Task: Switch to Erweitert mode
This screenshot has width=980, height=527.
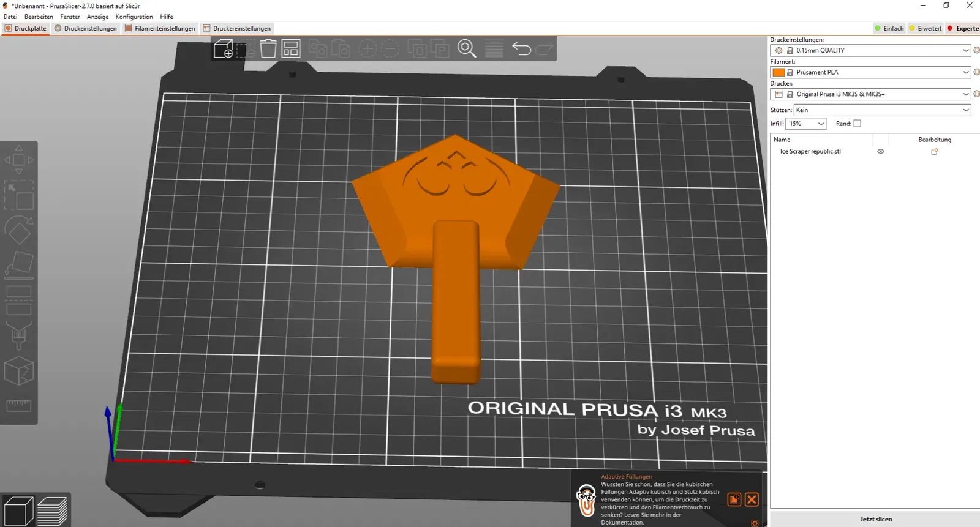Action: click(925, 28)
